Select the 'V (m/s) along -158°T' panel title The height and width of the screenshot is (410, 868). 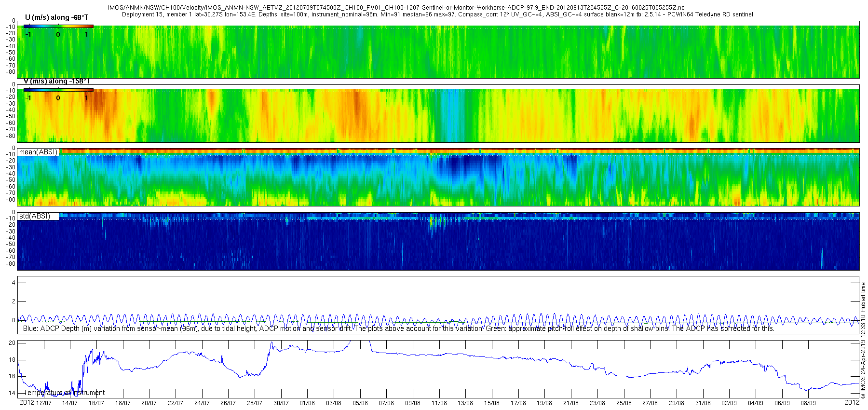56,81
